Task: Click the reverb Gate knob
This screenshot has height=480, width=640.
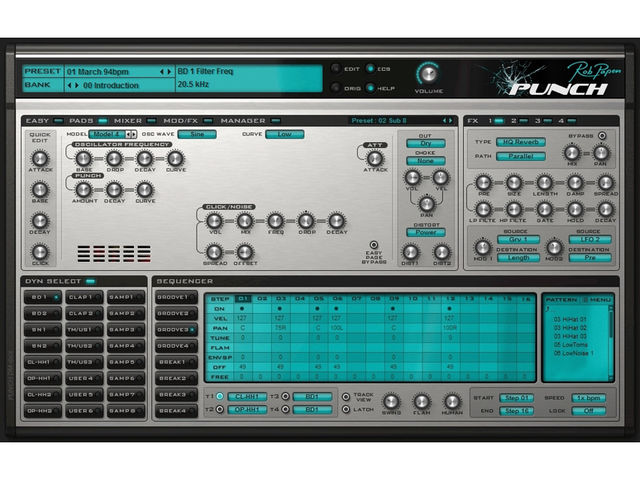Action: (544, 209)
